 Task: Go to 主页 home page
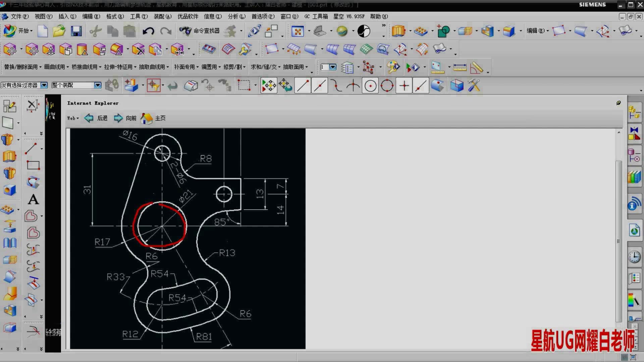coord(153,118)
